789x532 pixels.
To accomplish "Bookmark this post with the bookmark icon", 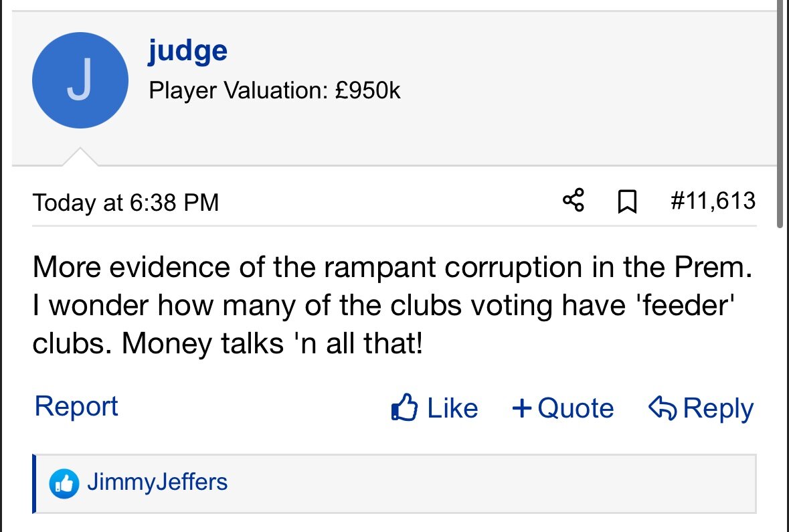I will 627,202.
